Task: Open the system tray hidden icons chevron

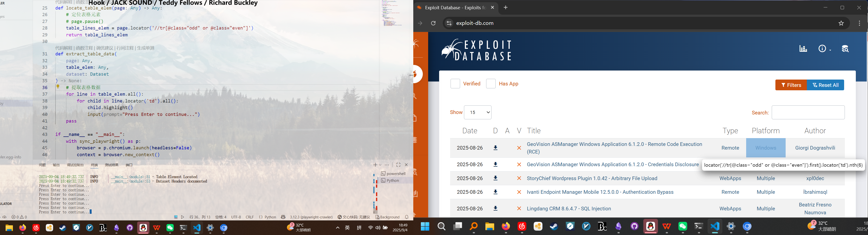Action: tap(338, 228)
